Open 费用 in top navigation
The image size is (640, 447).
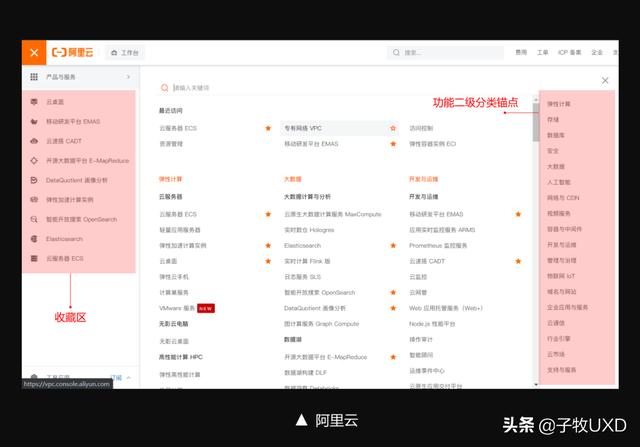coord(521,52)
